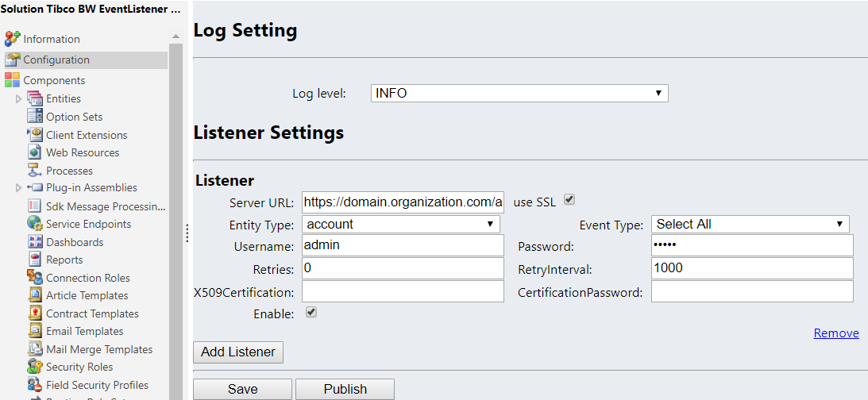The width and height of the screenshot is (868, 400).
Task: Click the Plug-in Assemblies icon
Action: tap(35, 187)
